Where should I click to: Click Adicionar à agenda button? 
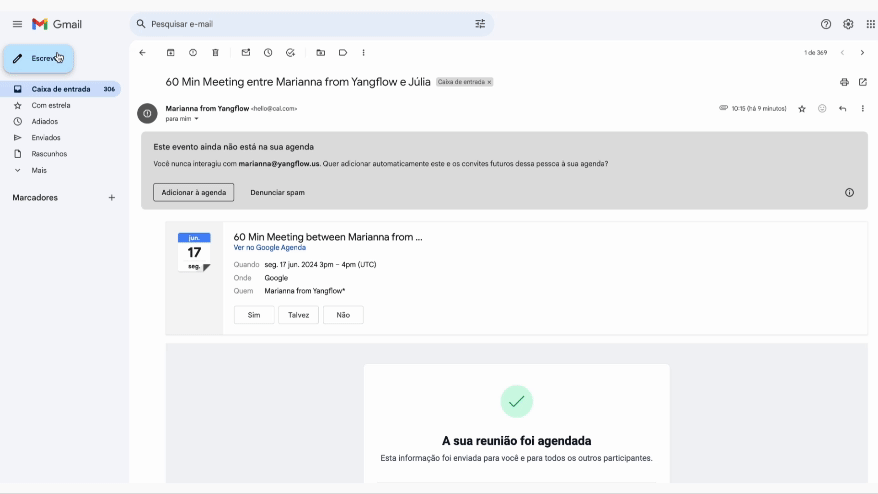click(194, 193)
